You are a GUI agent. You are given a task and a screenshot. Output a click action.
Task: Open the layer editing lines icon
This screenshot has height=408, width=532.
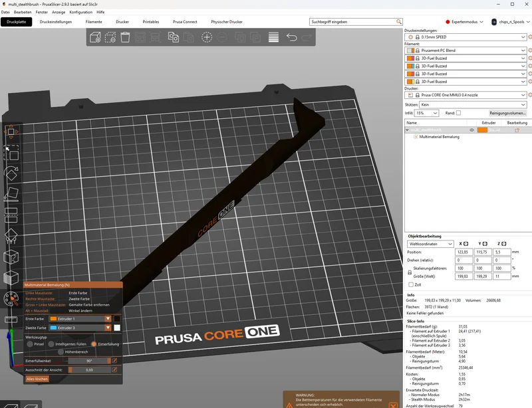(x=273, y=37)
